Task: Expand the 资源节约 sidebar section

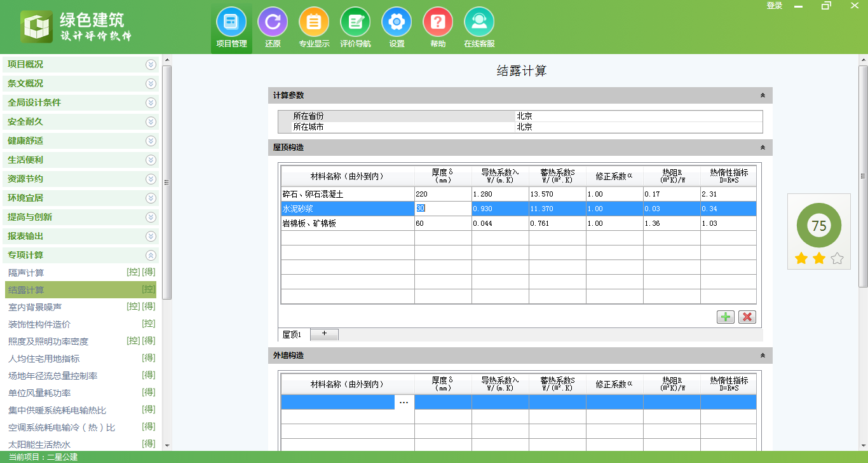Action: tap(81, 179)
